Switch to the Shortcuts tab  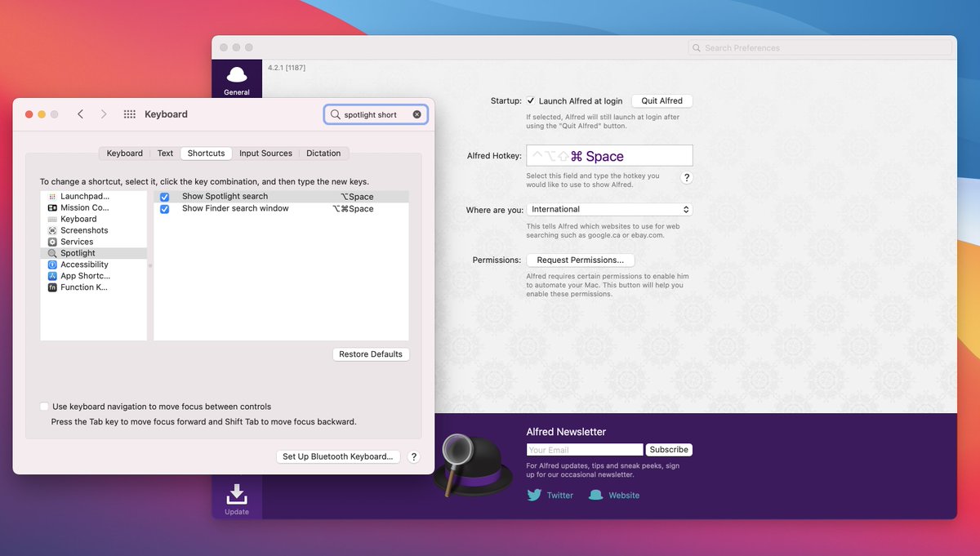[x=206, y=153]
